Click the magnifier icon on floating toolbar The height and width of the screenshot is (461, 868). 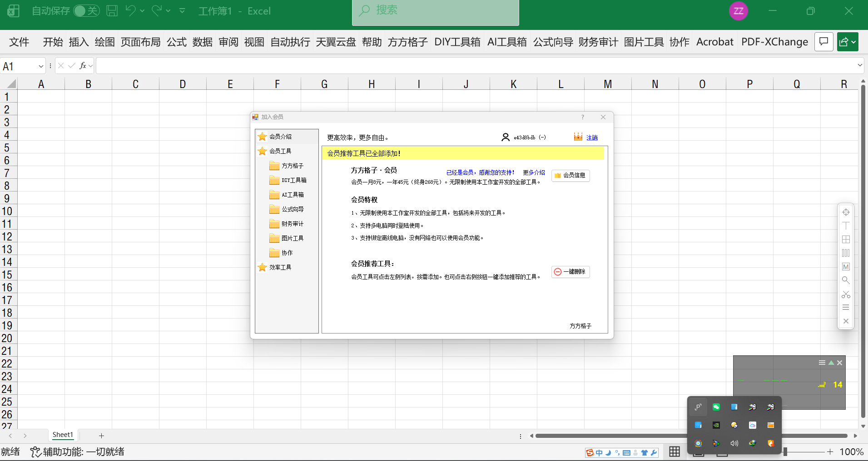(845, 280)
